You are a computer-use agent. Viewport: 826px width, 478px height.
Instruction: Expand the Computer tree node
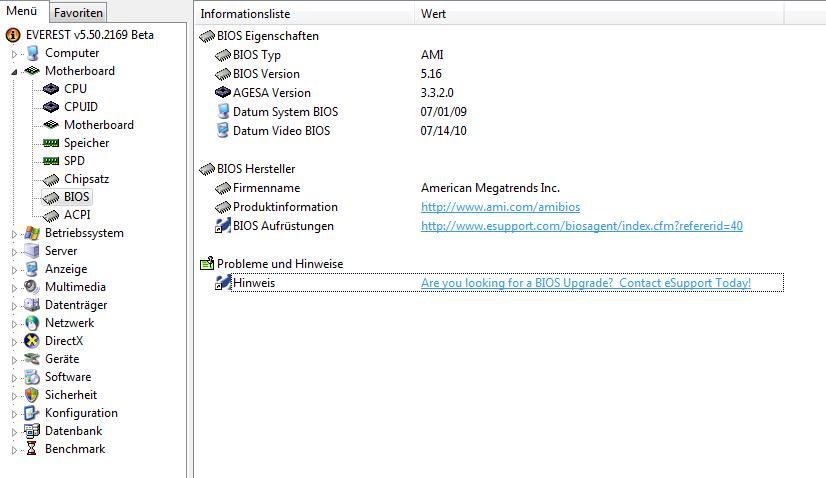point(14,54)
